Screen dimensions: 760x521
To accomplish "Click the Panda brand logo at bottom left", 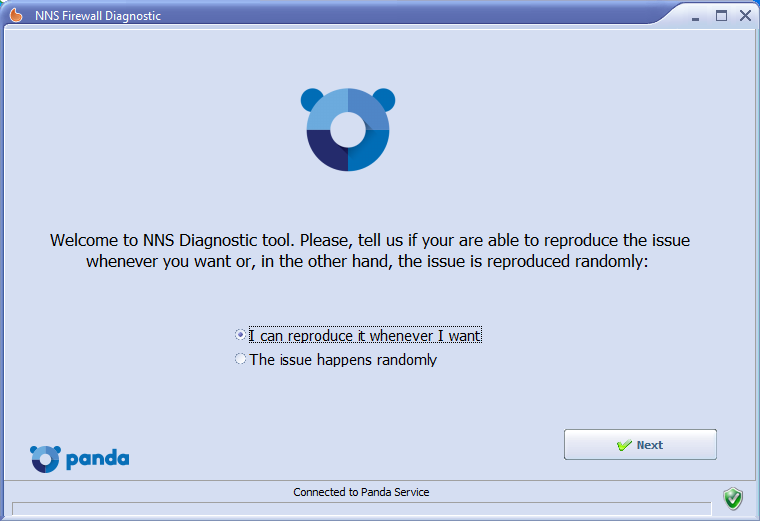I will (79, 459).
